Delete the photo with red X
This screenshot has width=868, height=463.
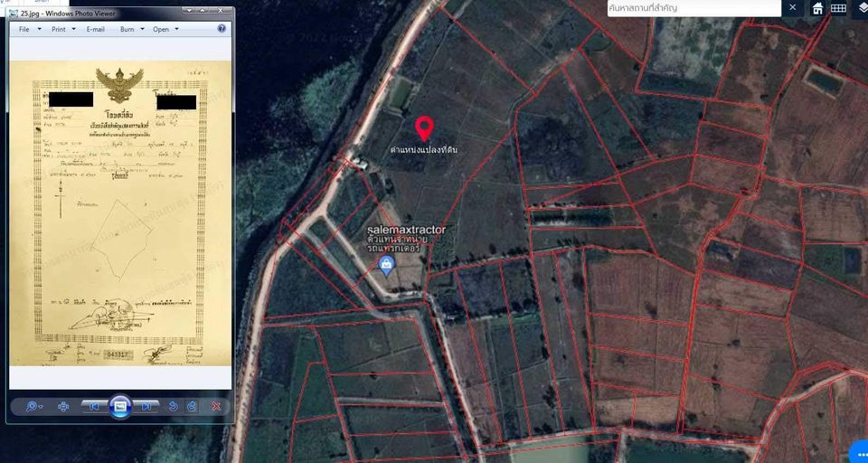pos(216,407)
